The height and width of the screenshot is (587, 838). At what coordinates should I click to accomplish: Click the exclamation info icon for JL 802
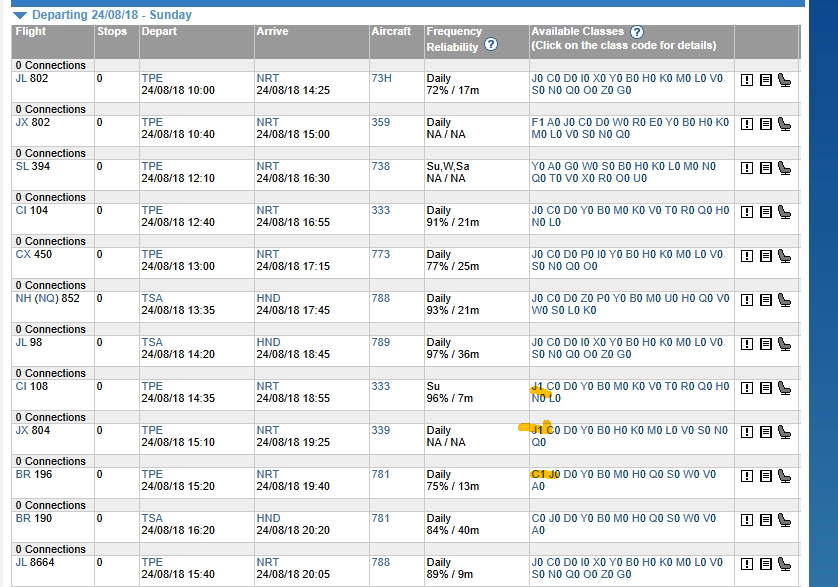(747, 80)
